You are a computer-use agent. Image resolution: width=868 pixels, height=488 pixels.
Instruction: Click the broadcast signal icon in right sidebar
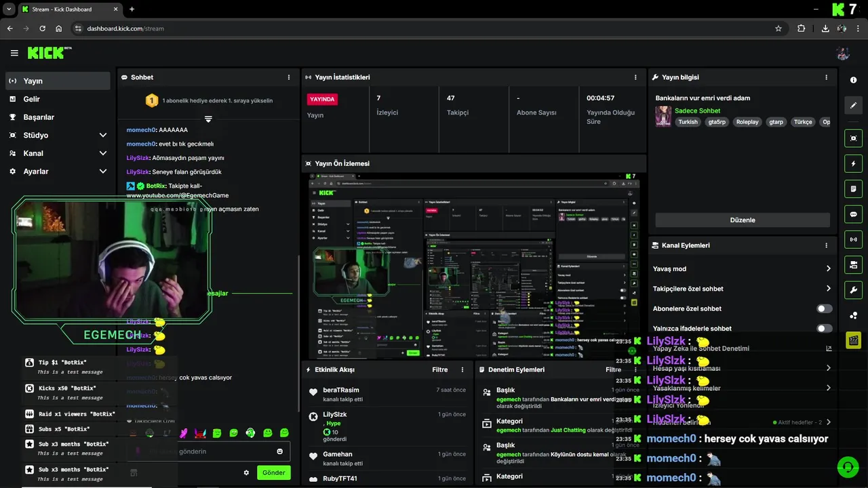[853, 239]
